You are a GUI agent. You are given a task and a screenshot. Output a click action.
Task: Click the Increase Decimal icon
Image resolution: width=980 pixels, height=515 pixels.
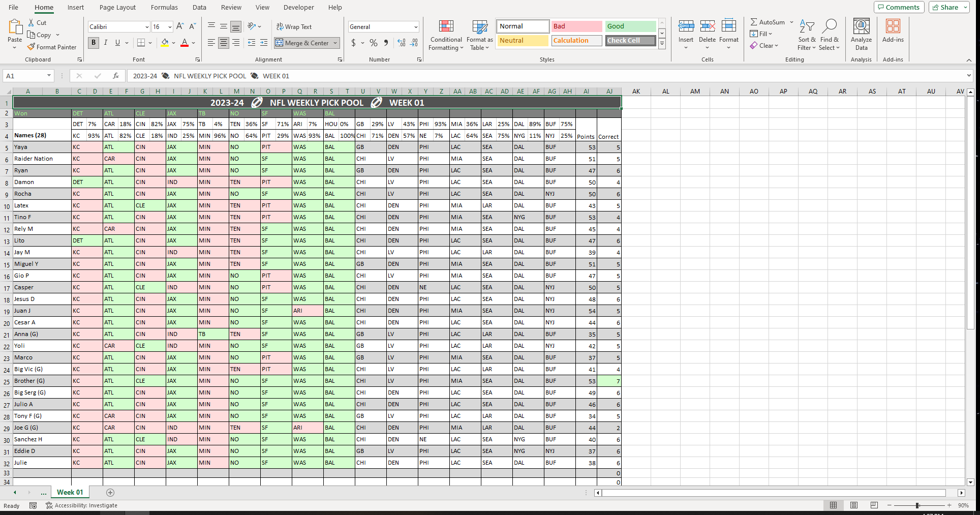pyautogui.click(x=402, y=43)
